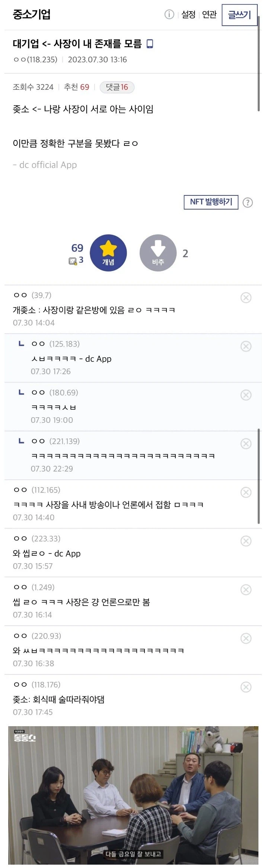Click the video thumbnail at the bottom
Screen dimensions: 267x868
(133, 797)
